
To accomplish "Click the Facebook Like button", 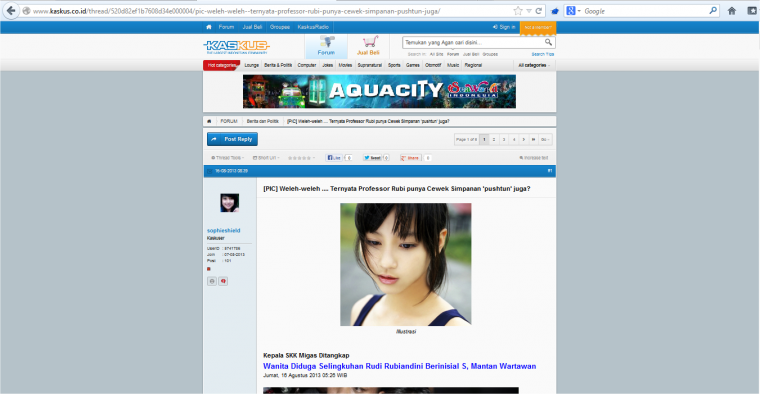I will [333, 158].
